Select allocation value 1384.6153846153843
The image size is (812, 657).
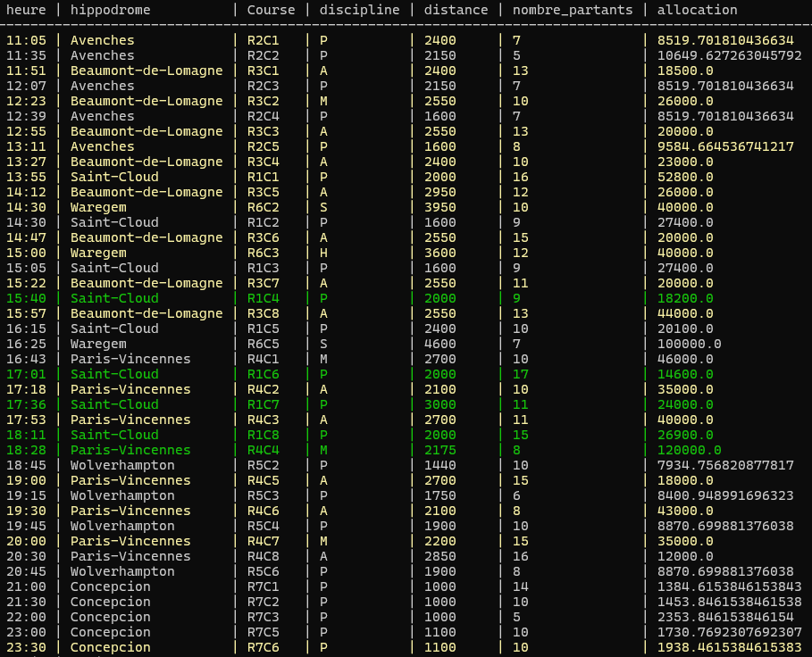[x=729, y=586]
